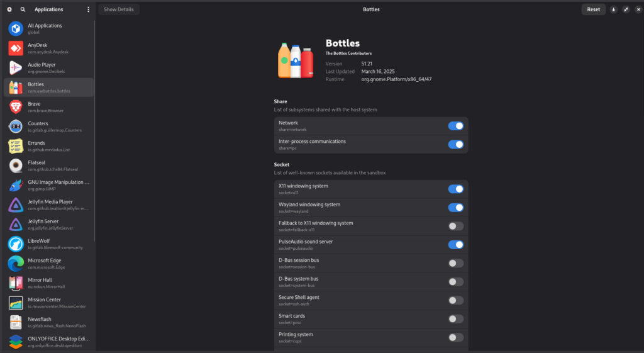Disable the Network share toggle
Screen dimensions: 644x353
coord(456,126)
